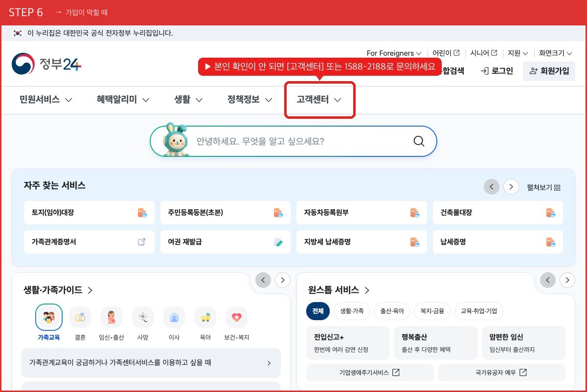Screen dimensions: 587x392
Task: Expand the 정책정보 menu
Action: coord(249,100)
